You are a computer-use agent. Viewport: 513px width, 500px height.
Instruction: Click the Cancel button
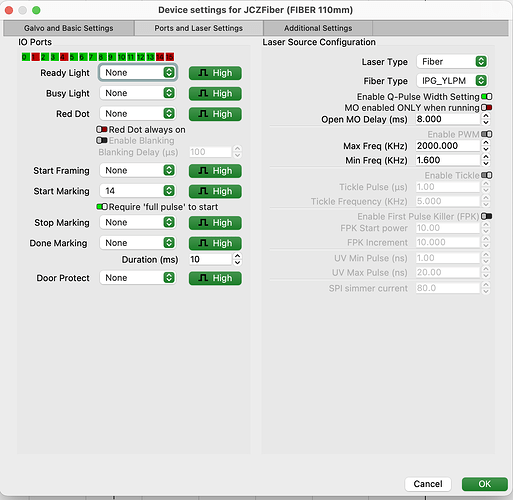(428, 484)
